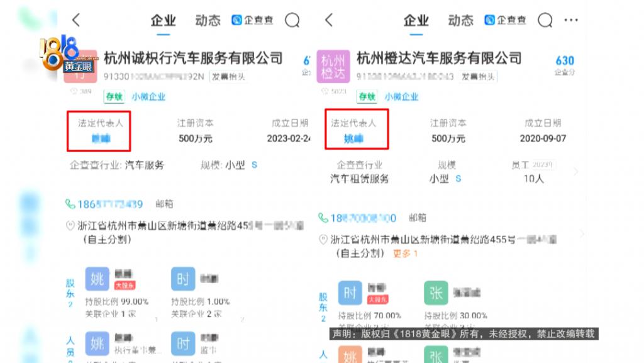
Task: Tap 大股东 badge on 杭州橙达 shareholder
Action: (377, 299)
